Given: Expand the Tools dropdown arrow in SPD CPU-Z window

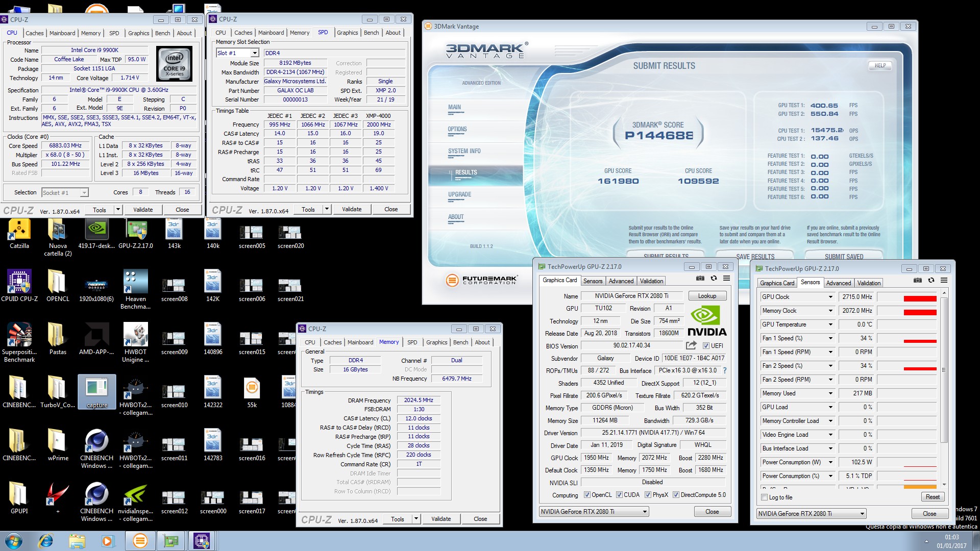Looking at the screenshot, I should pos(327,209).
